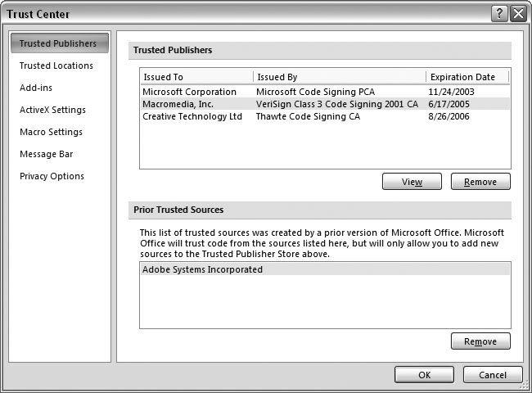Open the Add-ins category
Viewport: 532px width, 393px height.
(36, 88)
